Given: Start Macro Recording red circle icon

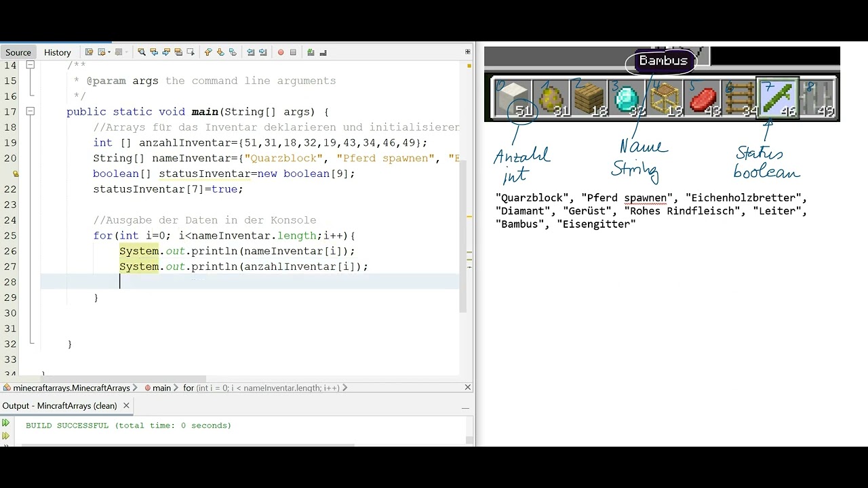Looking at the screenshot, I should coord(281,52).
